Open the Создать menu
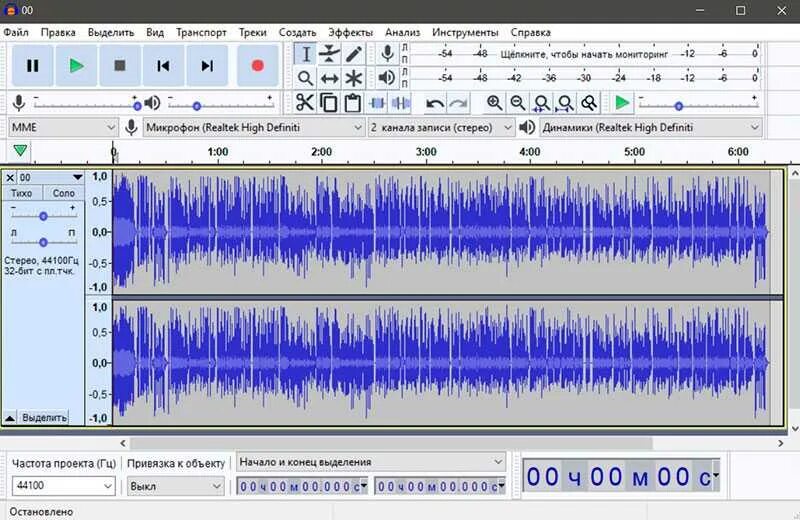This screenshot has width=800, height=520. [297, 32]
